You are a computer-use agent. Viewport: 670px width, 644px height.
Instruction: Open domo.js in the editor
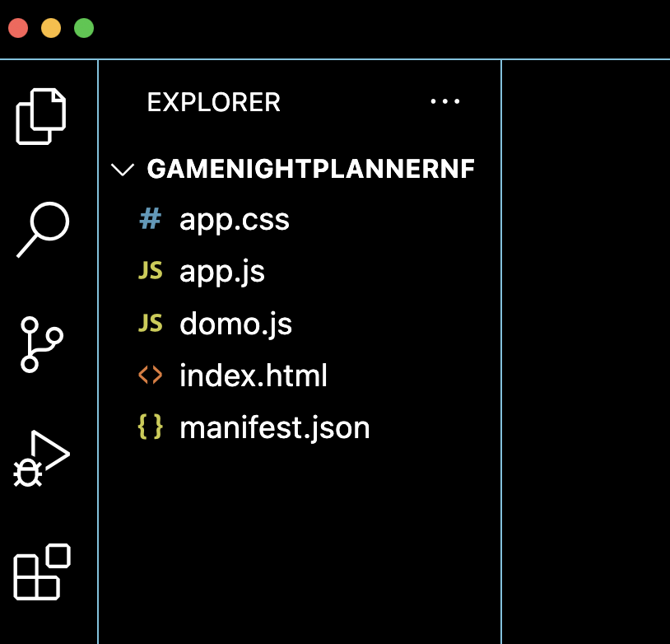coord(236,324)
